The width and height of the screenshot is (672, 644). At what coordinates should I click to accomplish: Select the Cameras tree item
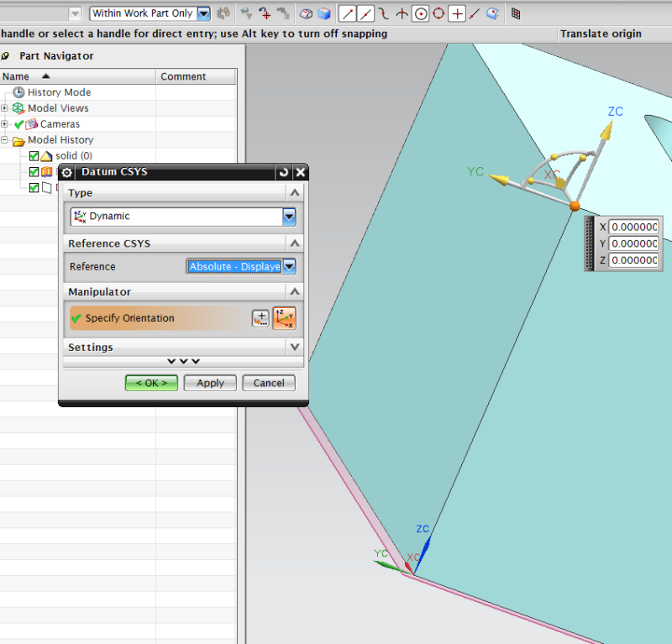(x=60, y=123)
